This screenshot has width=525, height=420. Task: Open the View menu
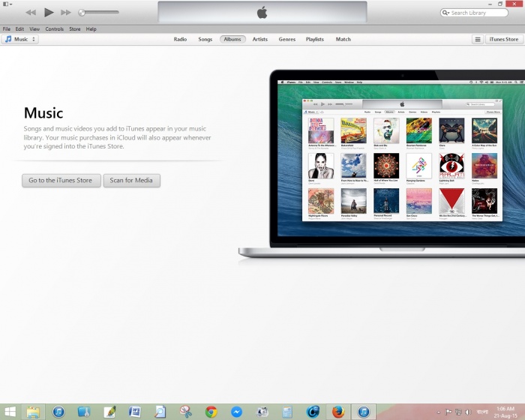point(34,29)
